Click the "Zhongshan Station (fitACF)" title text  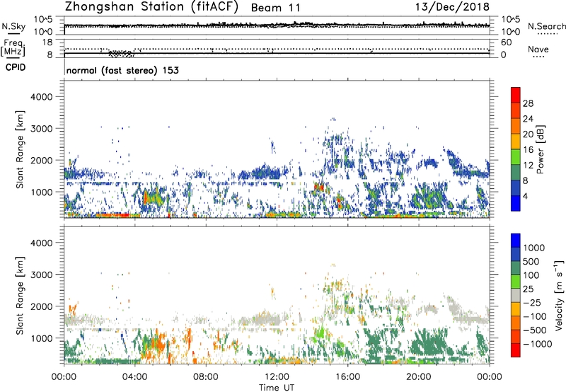pos(151,7)
